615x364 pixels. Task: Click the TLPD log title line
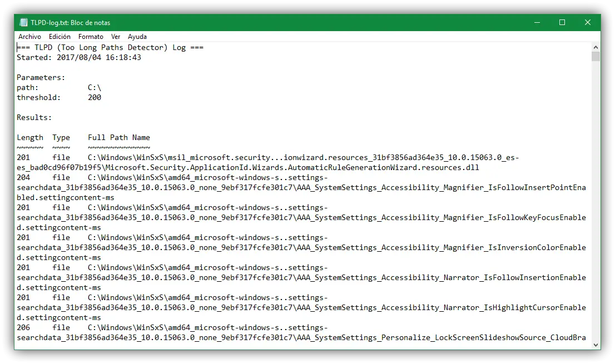click(x=110, y=47)
